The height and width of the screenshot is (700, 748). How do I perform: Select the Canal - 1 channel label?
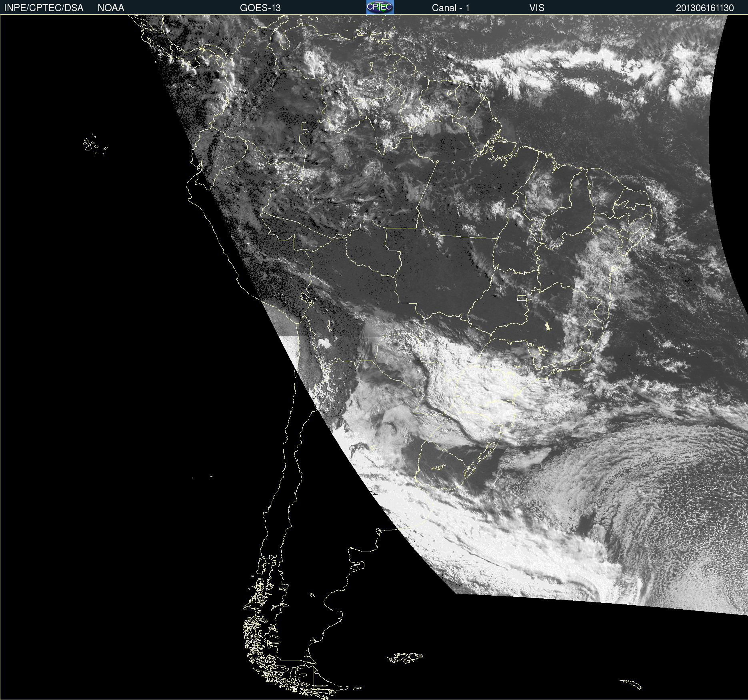click(x=450, y=8)
